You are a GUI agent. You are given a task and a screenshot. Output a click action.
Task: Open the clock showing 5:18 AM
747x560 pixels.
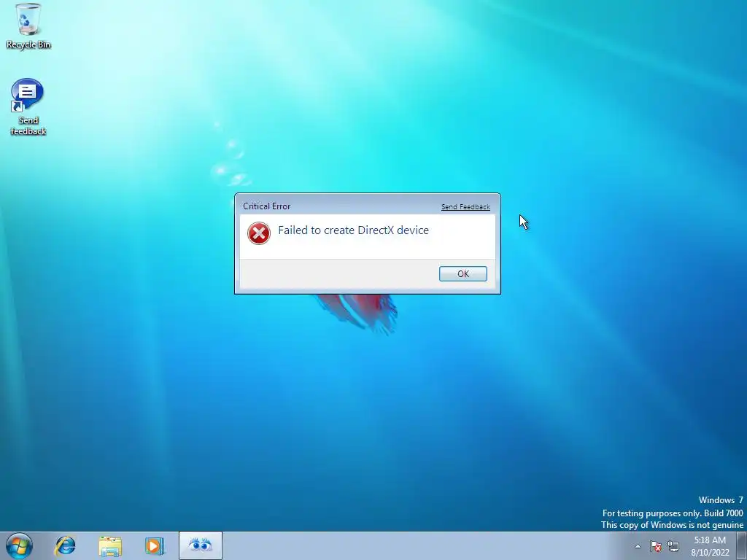click(x=710, y=545)
